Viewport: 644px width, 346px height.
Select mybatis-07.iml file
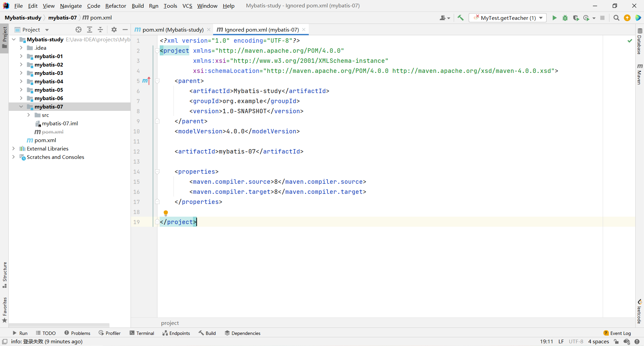click(60, 123)
